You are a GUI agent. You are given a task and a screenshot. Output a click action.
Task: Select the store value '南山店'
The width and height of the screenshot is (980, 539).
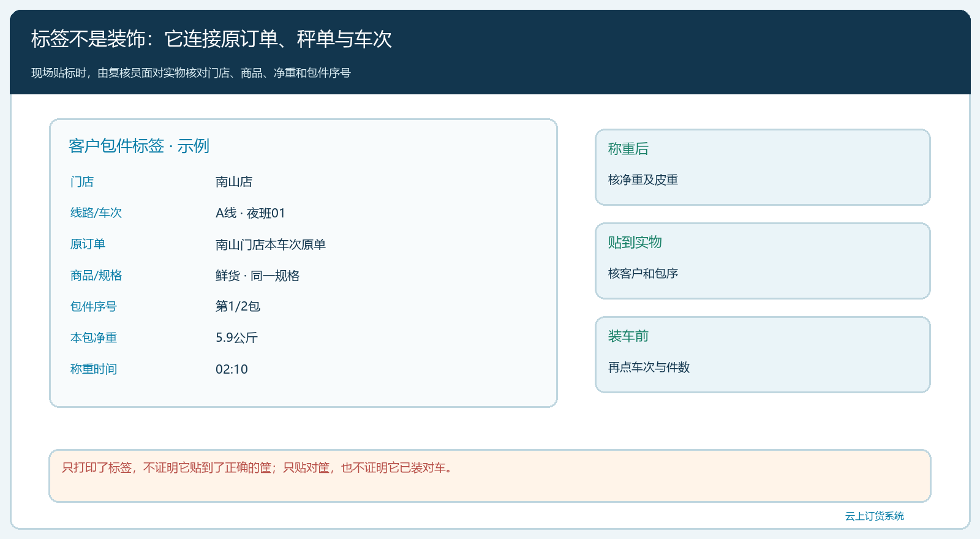tap(234, 182)
